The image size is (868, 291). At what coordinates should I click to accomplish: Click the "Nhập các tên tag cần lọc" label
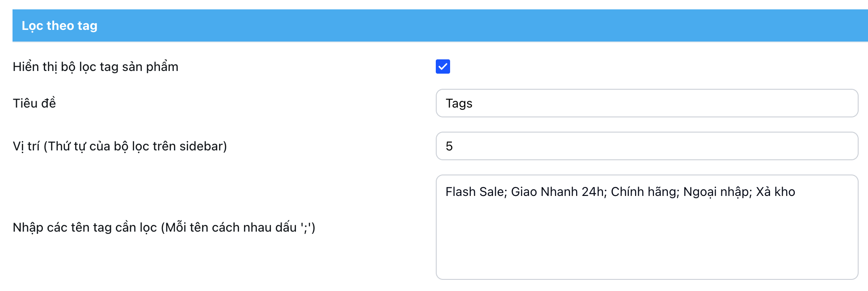(x=164, y=228)
